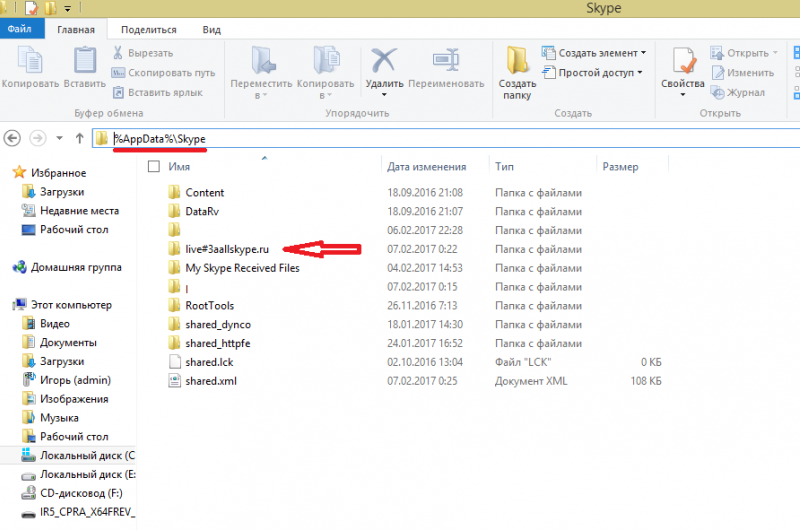Open the recent locations dropdown arrow

coord(59,138)
